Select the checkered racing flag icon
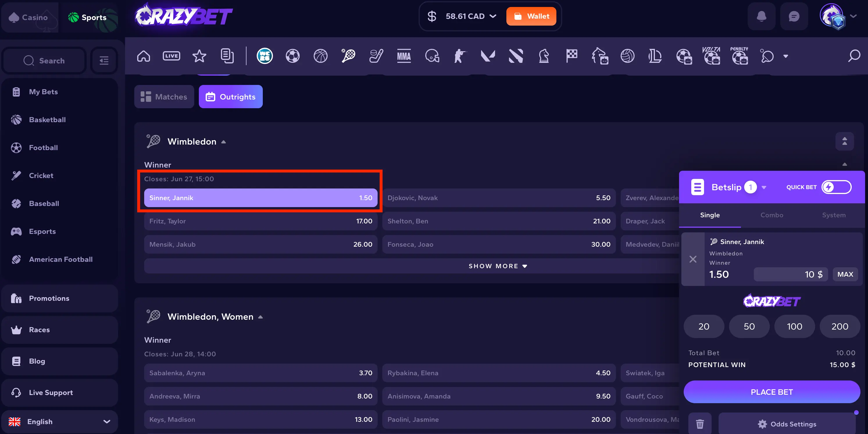 click(x=572, y=56)
